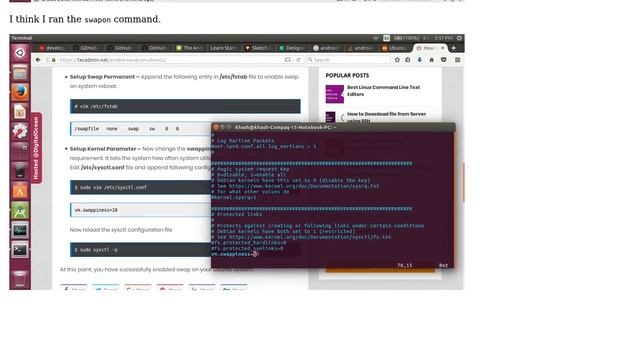Open the keyboard layout indicator
The image size is (640, 360).
(387, 38)
